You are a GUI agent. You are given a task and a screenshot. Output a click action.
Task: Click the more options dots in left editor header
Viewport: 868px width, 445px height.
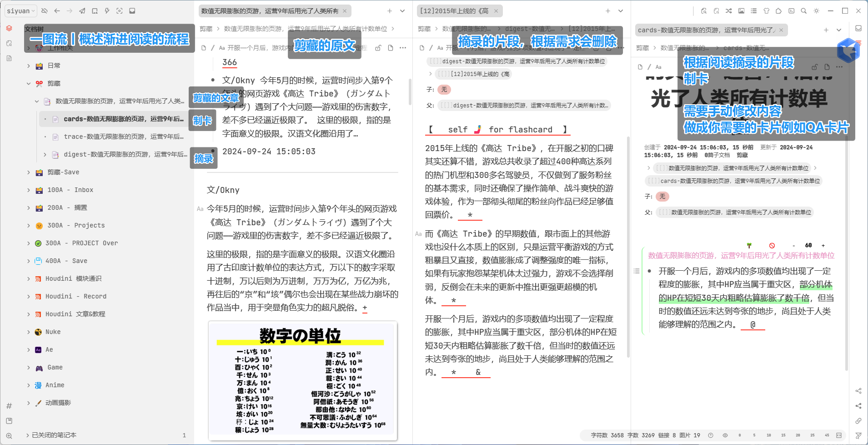pyautogui.click(x=403, y=48)
